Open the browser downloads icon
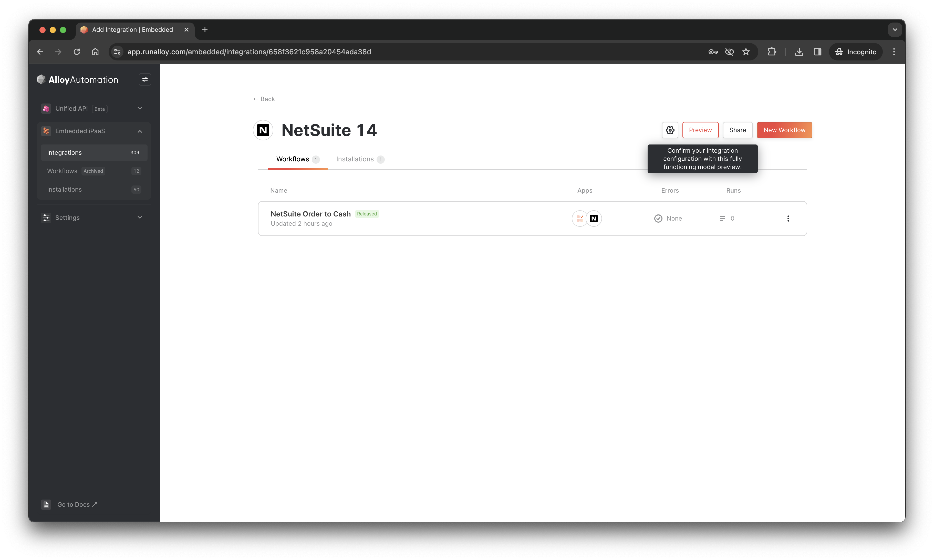Screen dimensions: 934x560 [x=799, y=52]
